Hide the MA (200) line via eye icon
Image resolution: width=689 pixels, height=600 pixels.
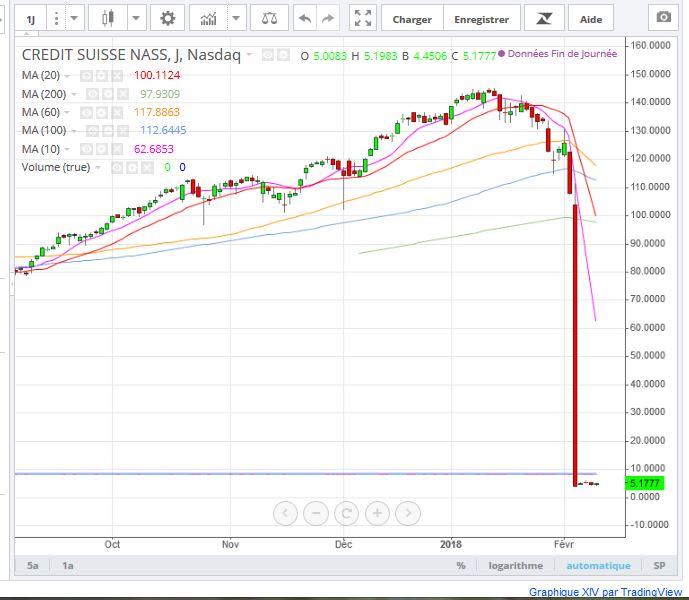(92, 94)
